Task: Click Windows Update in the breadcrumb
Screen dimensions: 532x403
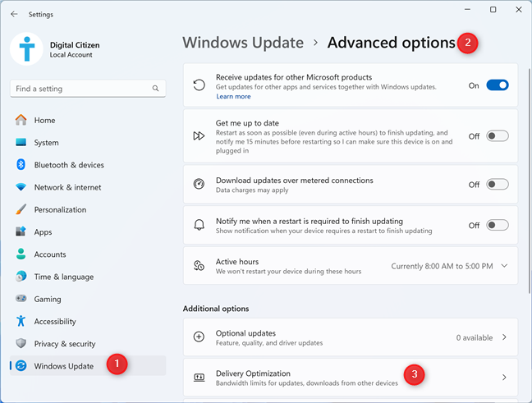Action: pyautogui.click(x=243, y=43)
